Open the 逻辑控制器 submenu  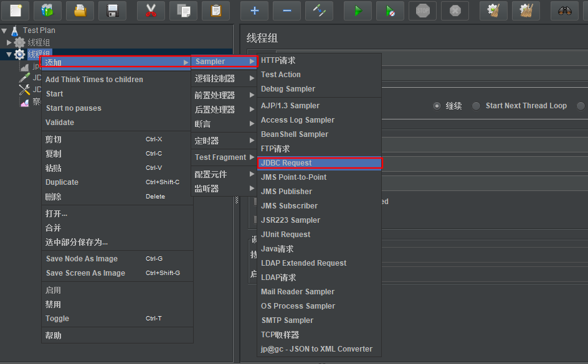tap(224, 78)
